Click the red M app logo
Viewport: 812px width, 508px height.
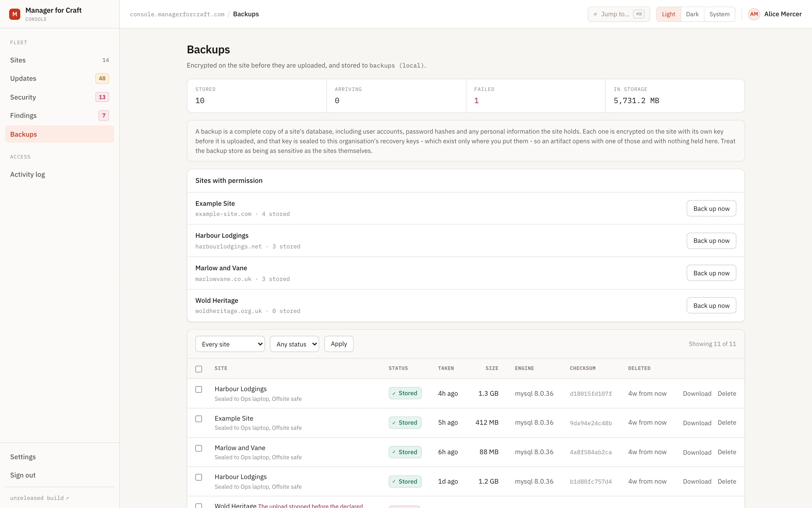click(14, 14)
